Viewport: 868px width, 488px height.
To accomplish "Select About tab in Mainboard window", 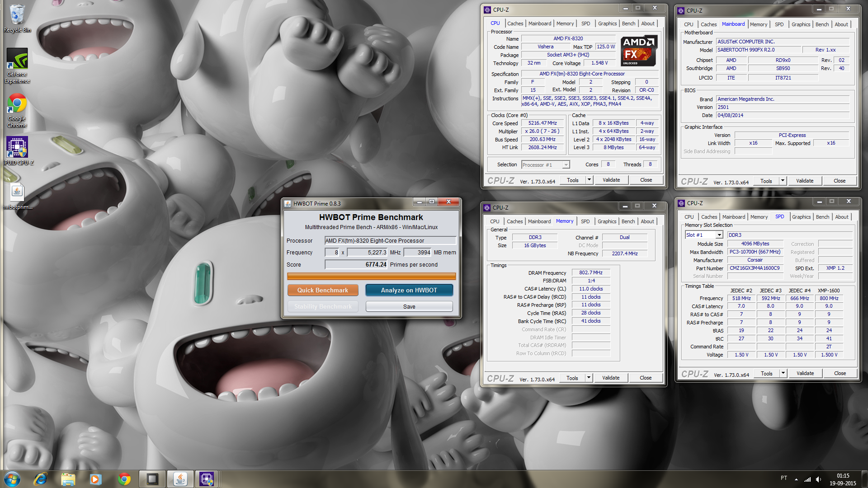I will [x=841, y=24].
